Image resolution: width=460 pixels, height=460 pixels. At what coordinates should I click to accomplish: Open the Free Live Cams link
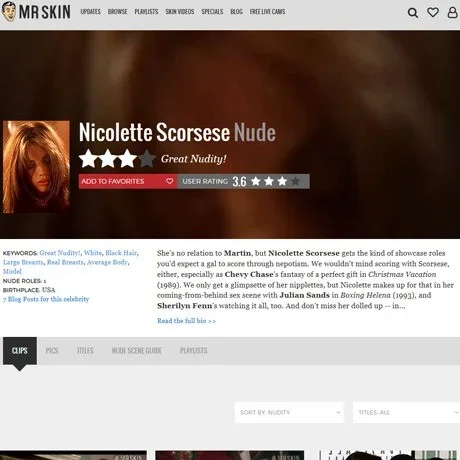(267, 12)
